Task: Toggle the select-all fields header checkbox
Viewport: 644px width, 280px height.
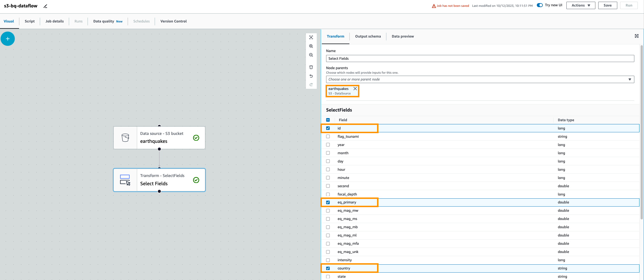Action: (328, 120)
